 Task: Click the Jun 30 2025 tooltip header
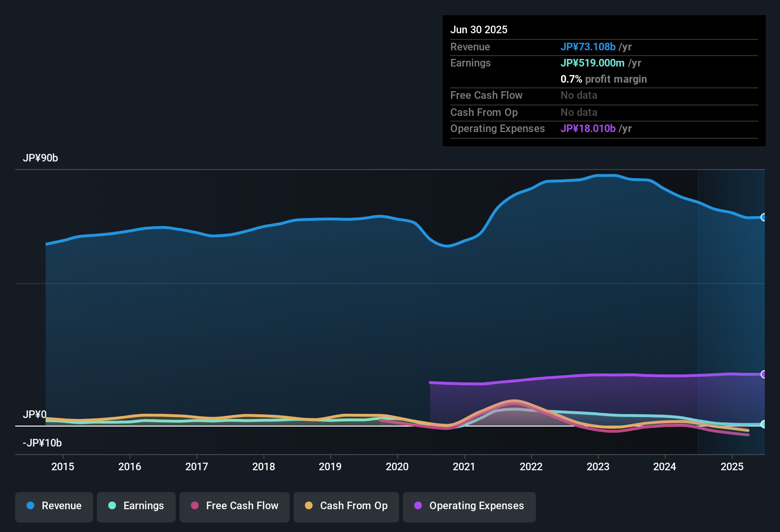(479, 29)
